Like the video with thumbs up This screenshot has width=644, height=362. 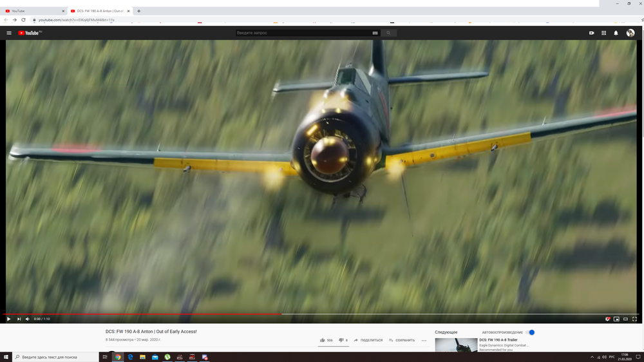pos(323,340)
